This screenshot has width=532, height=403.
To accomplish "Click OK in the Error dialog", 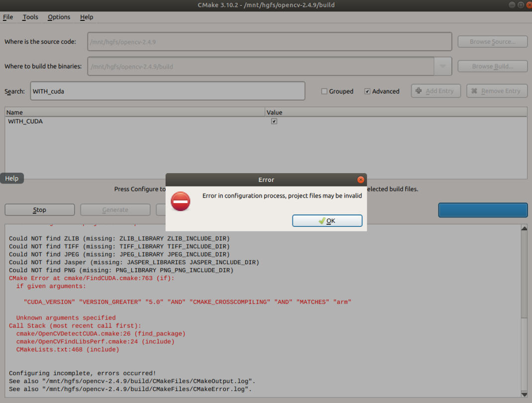I will coord(327,221).
